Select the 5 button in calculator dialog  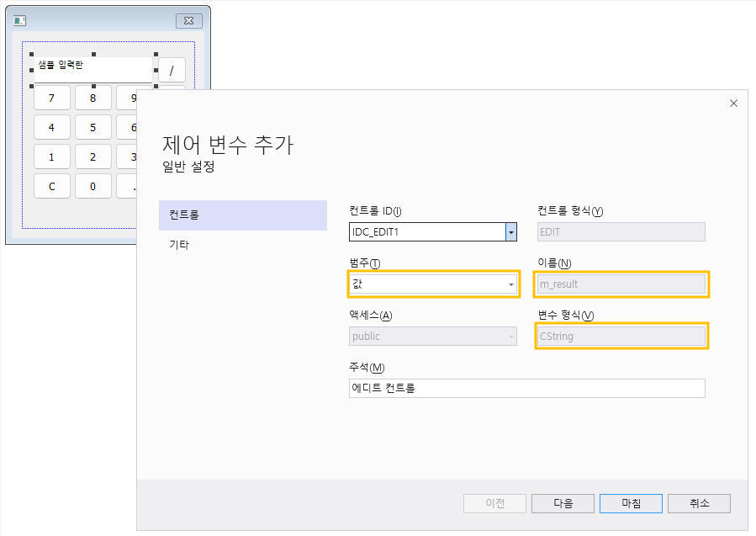point(93,128)
